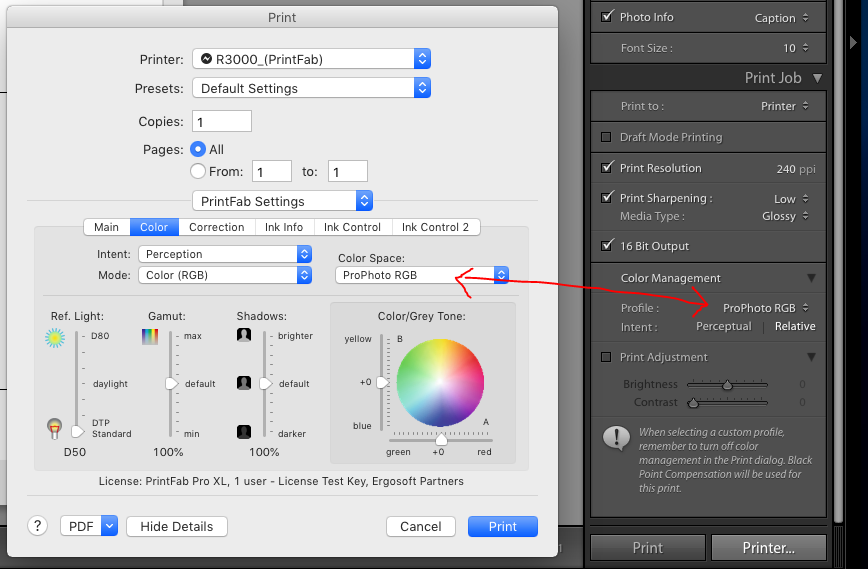Open the Color Space dropdown
The width and height of the screenshot is (868, 569).
(x=423, y=275)
